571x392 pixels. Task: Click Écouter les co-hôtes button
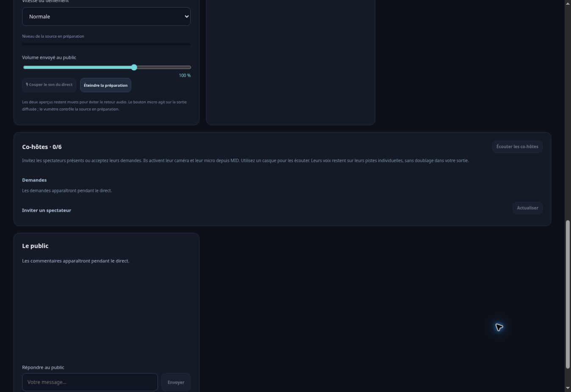tap(517, 146)
